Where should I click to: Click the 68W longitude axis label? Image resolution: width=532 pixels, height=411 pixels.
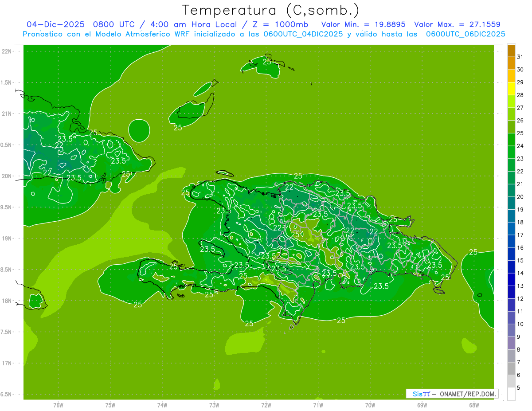pos(473,405)
